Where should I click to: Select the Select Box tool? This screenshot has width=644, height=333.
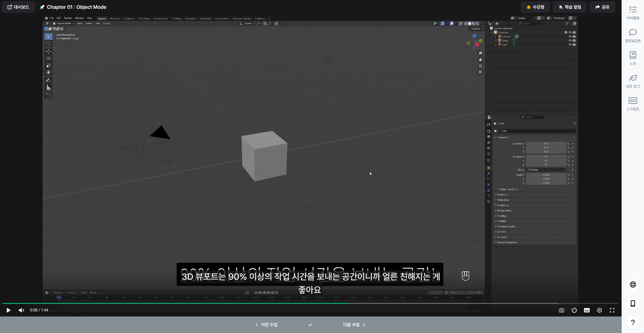pyautogui.click(x=49, y=37)
